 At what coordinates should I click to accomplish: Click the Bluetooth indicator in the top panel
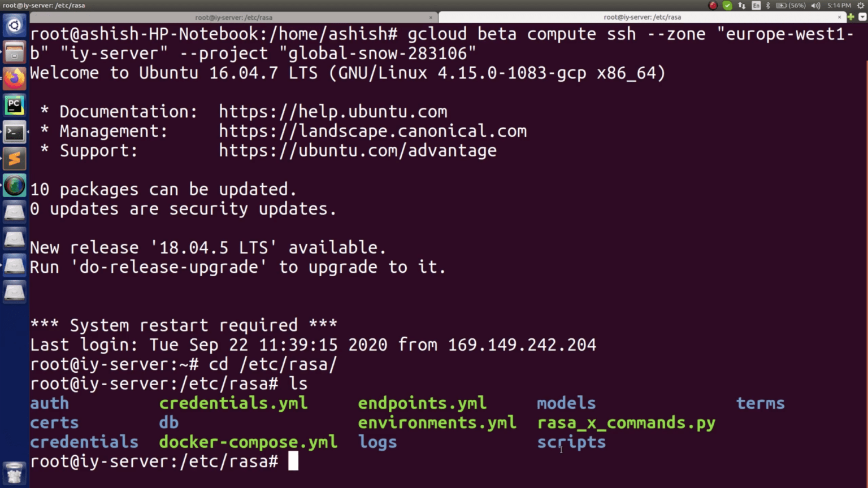click(768, 5)
